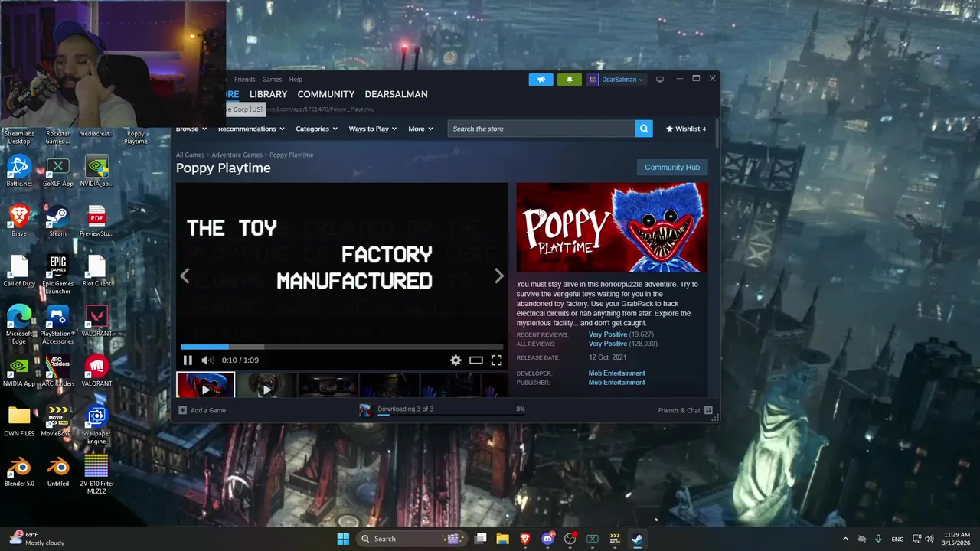This screenshot has height=551, width=980.
Task: Open the DEARSALMAN profile tab
Action: 396,94
